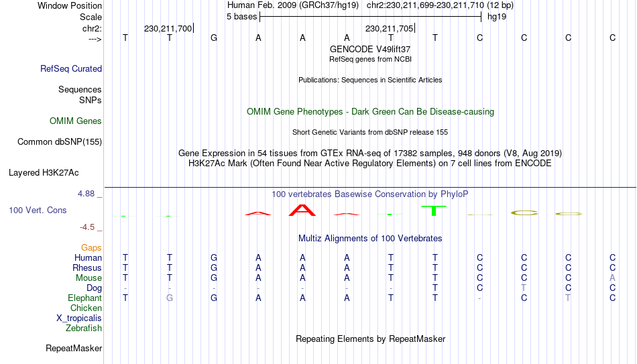Click the 100 Vert. Cons label
637x364 pixels.
pos(38,210)
